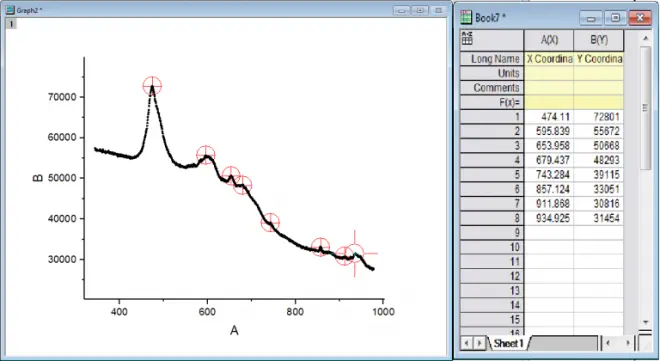Select layer 1 icon in Graph2
The width and height of the screenshot is (660, 361).
point(11,24)
